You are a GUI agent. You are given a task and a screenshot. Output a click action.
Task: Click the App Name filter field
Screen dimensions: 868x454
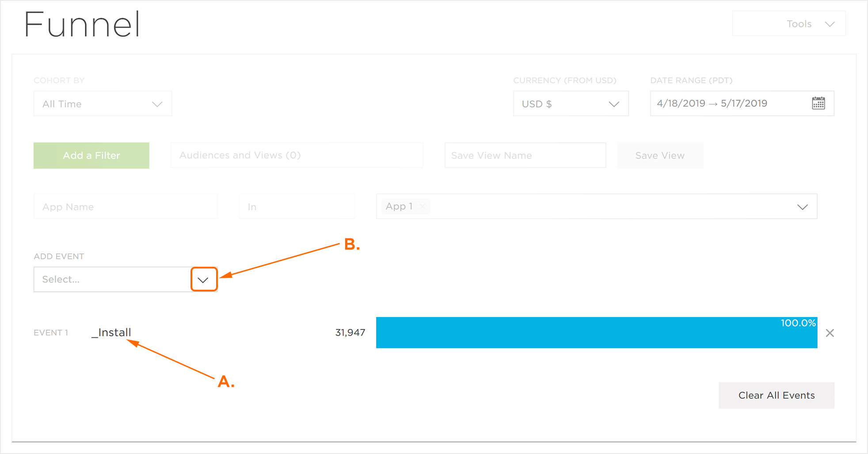coord(126,207)
